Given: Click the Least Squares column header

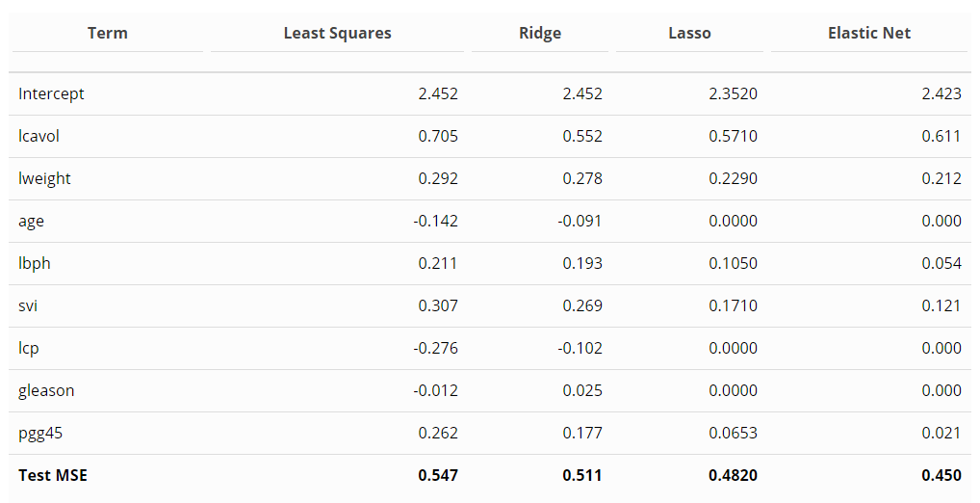Looking at the screenshot, I should coord(337,33).
